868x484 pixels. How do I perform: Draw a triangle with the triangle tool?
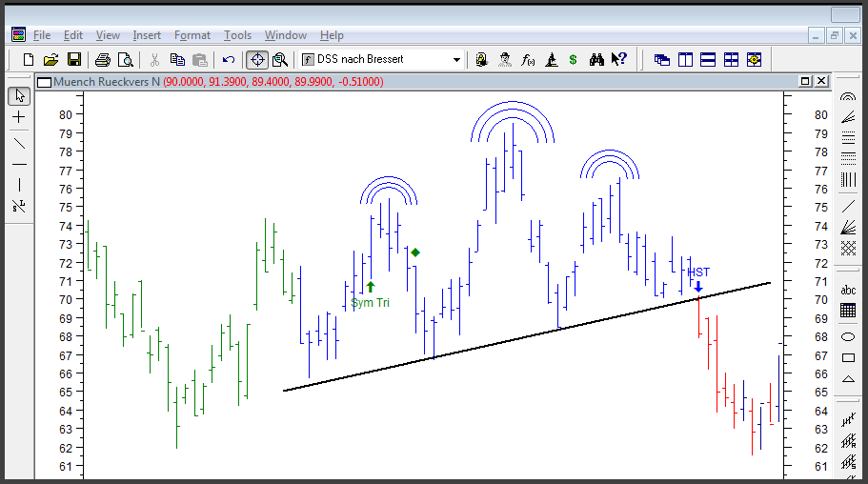pos(848,379)
